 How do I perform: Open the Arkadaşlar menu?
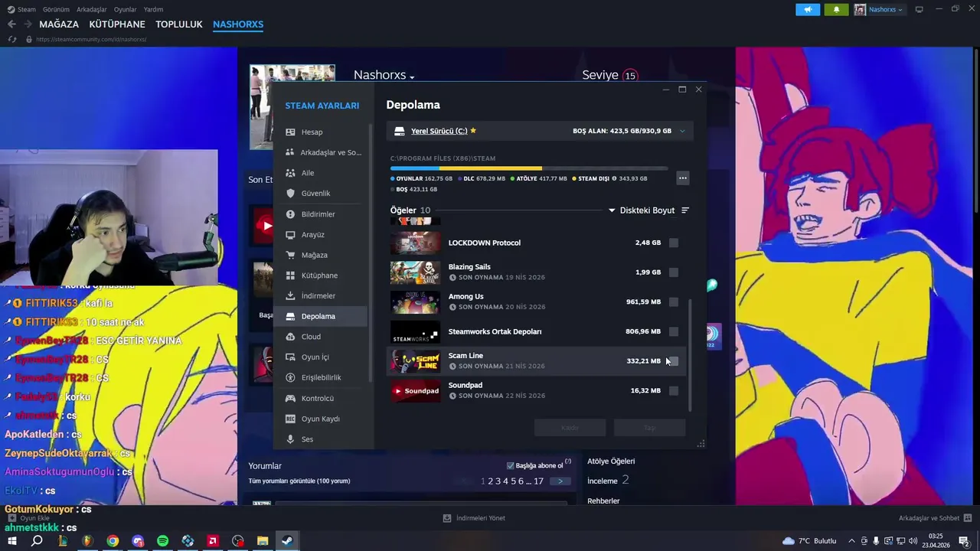[x=92, y=9]
